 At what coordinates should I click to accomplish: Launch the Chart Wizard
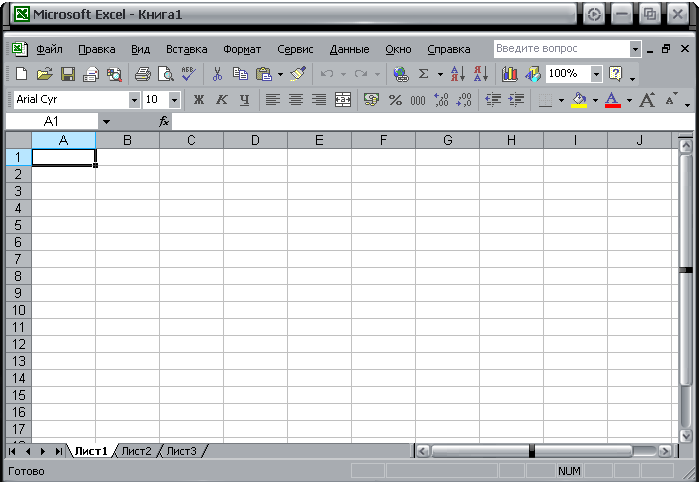510,74
